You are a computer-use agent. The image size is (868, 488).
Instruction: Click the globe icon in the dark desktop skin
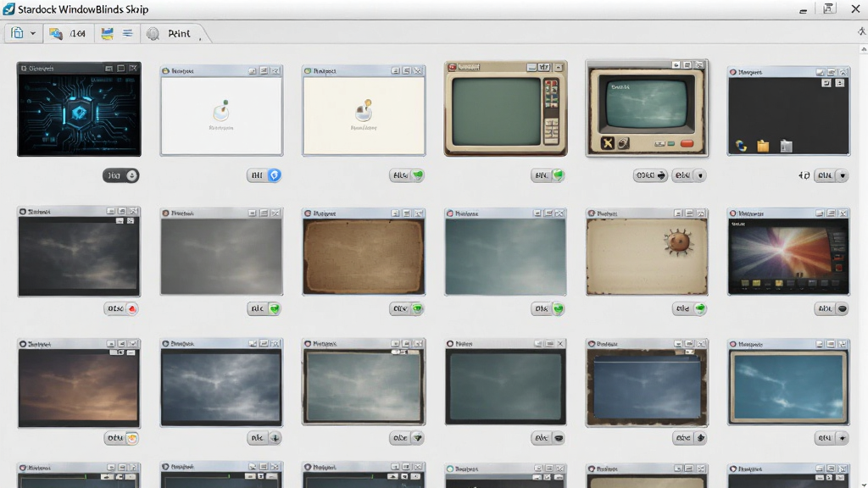click(x=741, y=146)
